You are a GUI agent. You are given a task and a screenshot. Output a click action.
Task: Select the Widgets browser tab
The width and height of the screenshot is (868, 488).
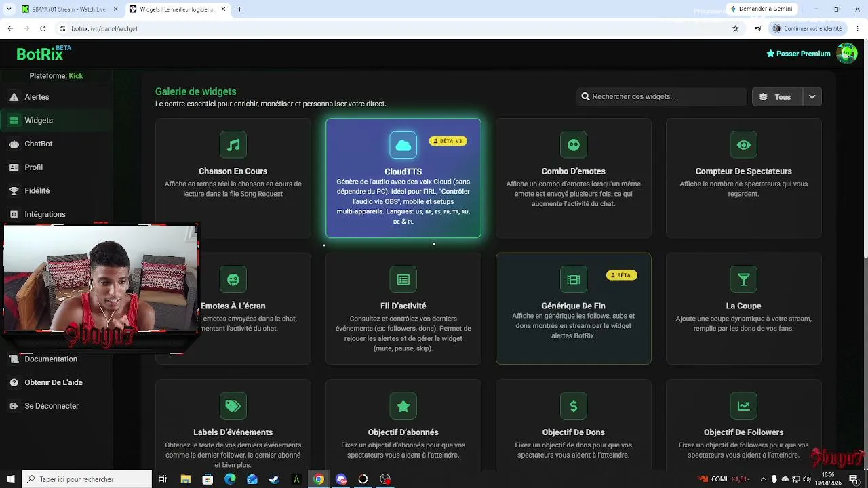[178, 9]
